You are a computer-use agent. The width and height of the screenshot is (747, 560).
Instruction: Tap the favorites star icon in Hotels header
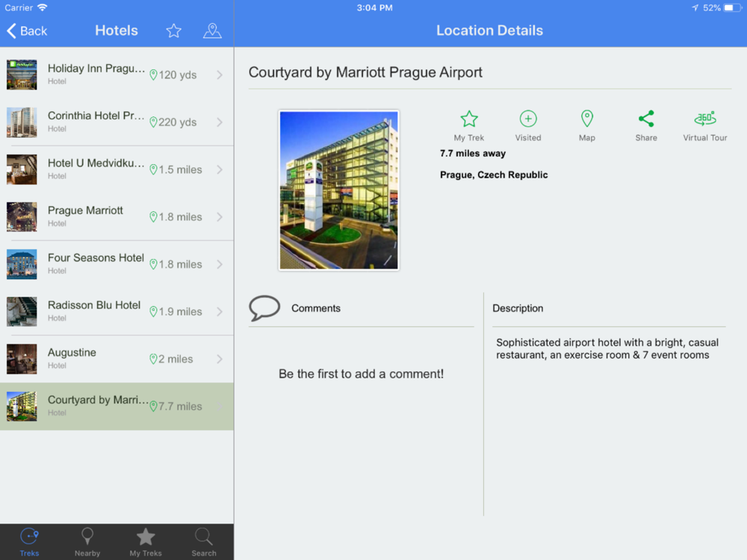173,31
